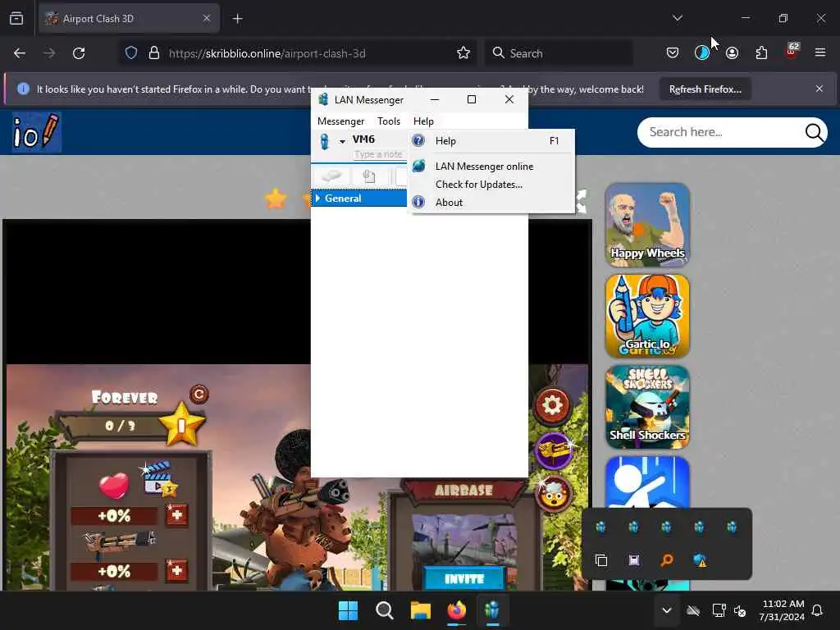Click the file transfer toolbar icon in LAN Messenger
Viewport: 840px width, 630px height.
(369, 176)
